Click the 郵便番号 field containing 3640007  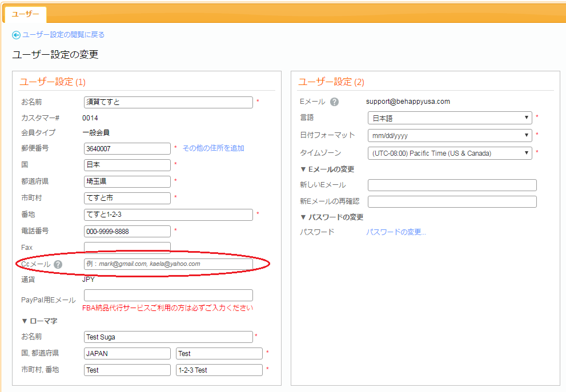(x=127, y=148)
